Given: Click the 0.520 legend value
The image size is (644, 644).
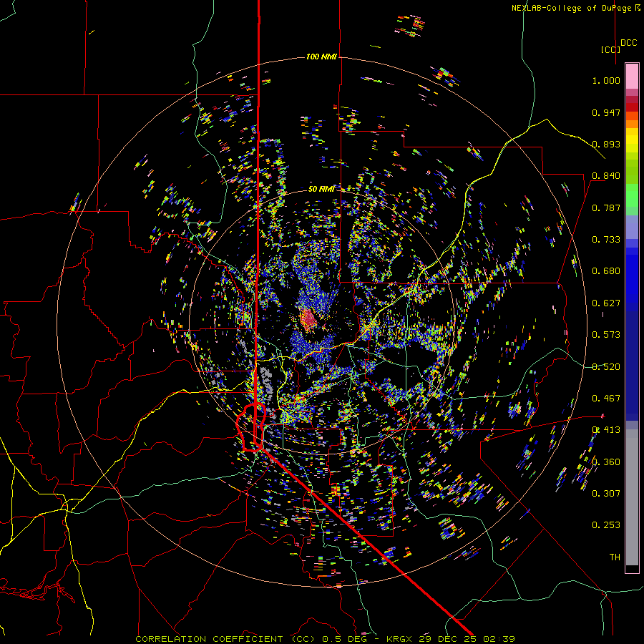Looking at the screenshot, I should click(606, 367).
